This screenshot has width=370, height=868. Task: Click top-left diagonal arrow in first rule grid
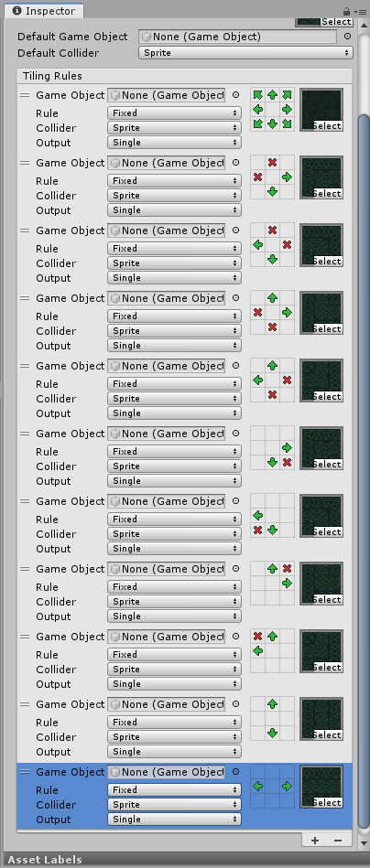(257, 95)
